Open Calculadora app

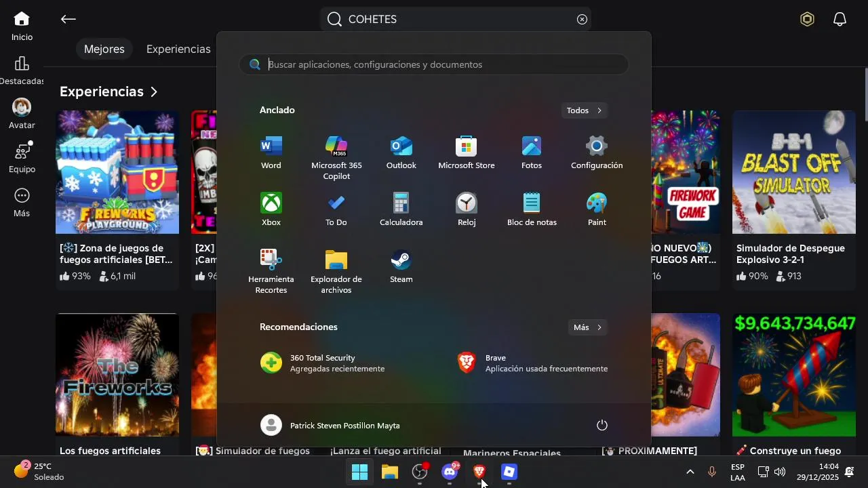coord(401,210)
